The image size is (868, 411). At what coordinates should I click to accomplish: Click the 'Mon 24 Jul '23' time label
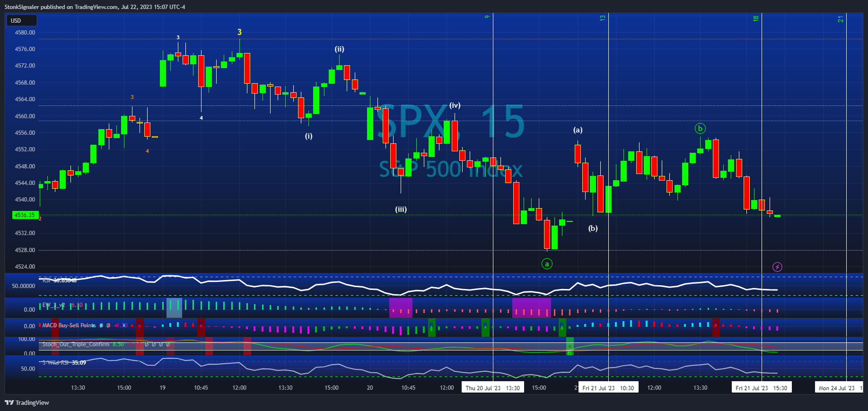pyautogui.click(x=839, y=388)
